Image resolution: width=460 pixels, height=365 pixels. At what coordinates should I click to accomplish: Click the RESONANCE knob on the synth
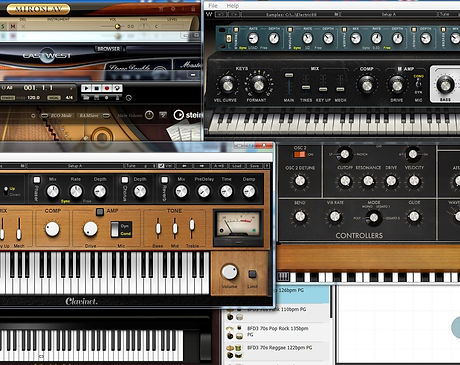368,181
